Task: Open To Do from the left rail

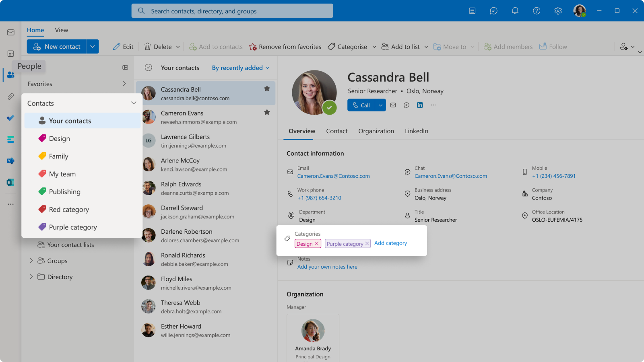Action: 10,118
